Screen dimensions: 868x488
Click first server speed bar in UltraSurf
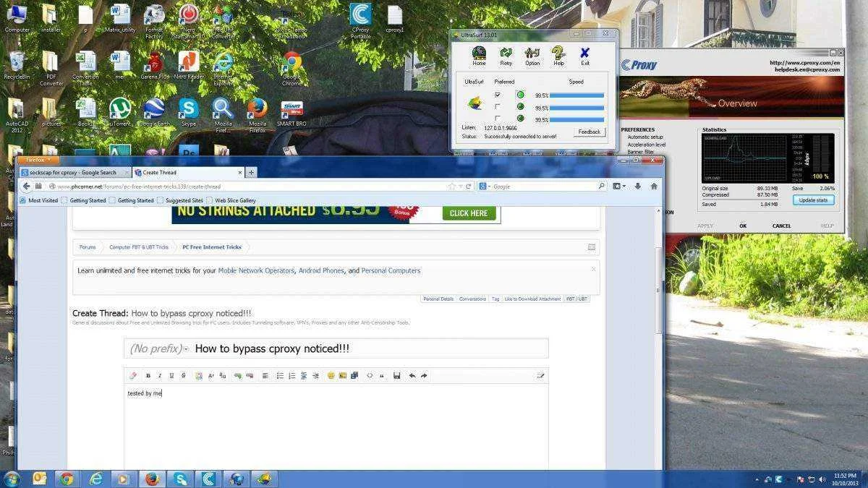point(576,95)
